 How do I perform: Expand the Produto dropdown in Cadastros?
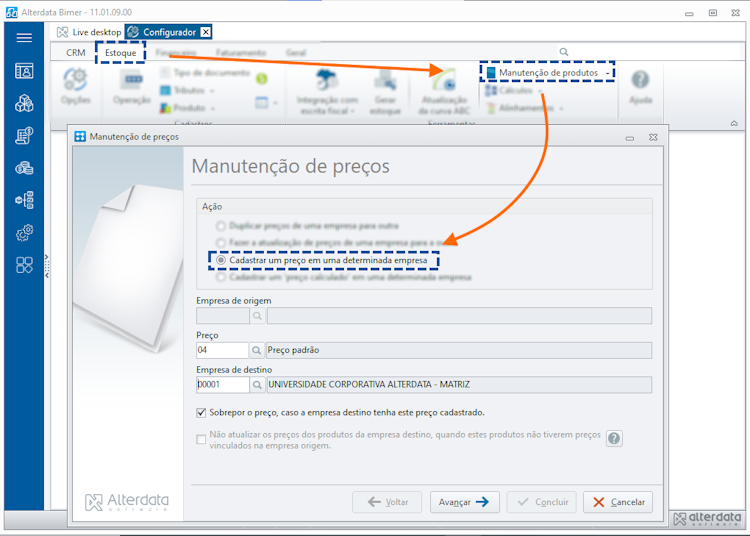212,108
